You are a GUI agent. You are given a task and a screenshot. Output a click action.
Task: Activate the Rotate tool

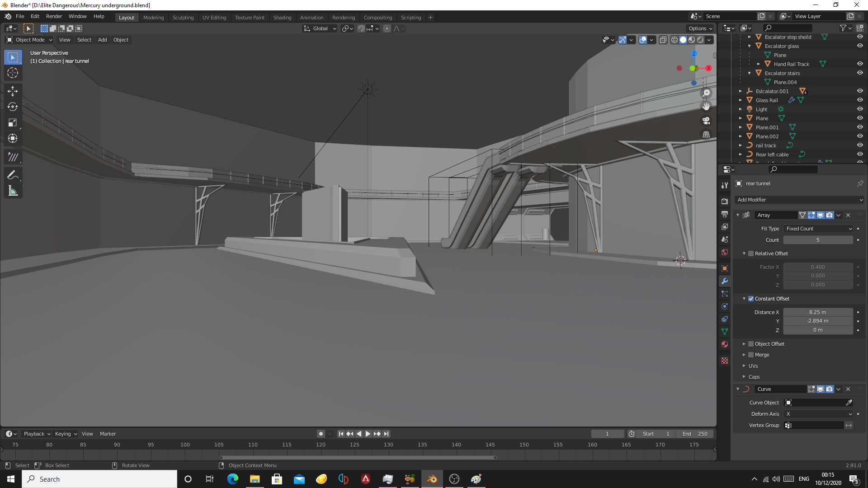(x=13, y=107)
